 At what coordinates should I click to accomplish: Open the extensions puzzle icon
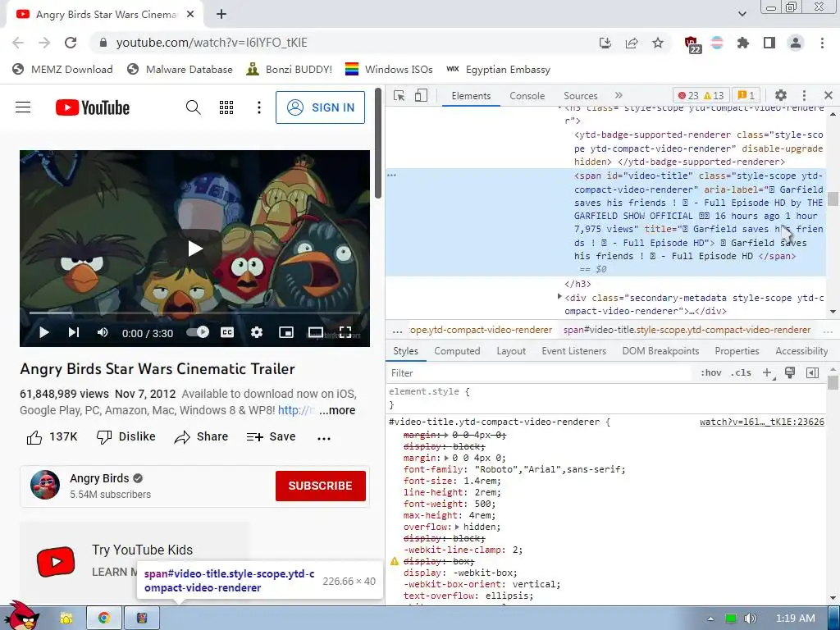[x=743, y=43]
